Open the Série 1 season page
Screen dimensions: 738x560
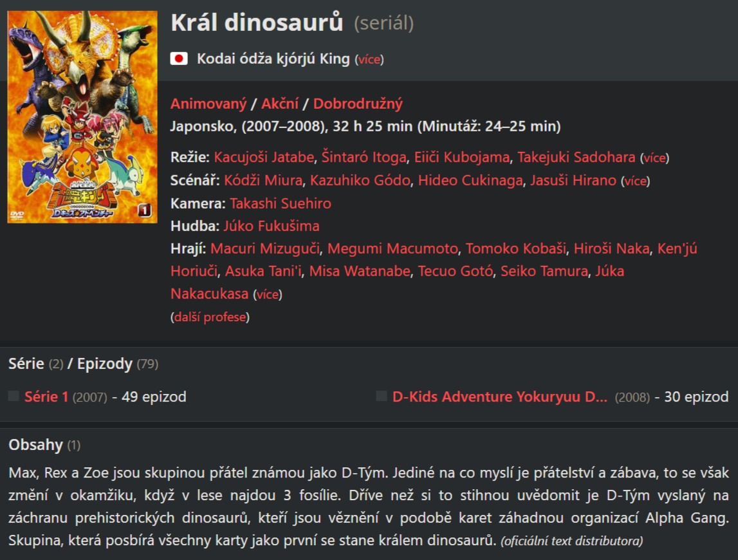(46, 397)
